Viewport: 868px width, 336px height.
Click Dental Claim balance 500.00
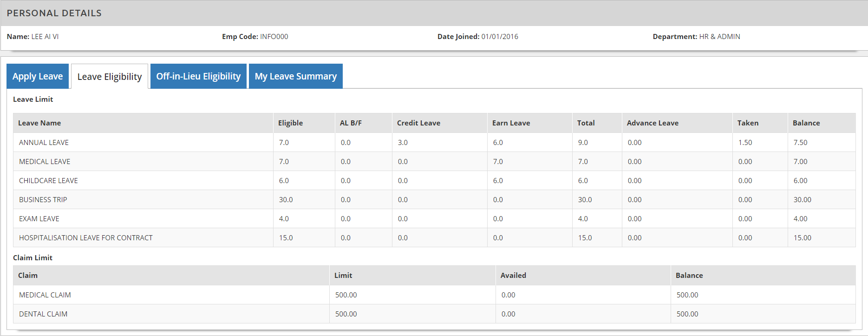tap(687, 314)
